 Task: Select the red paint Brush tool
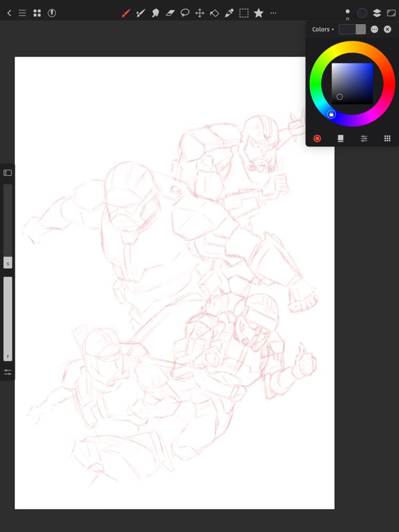coord(126,13)
